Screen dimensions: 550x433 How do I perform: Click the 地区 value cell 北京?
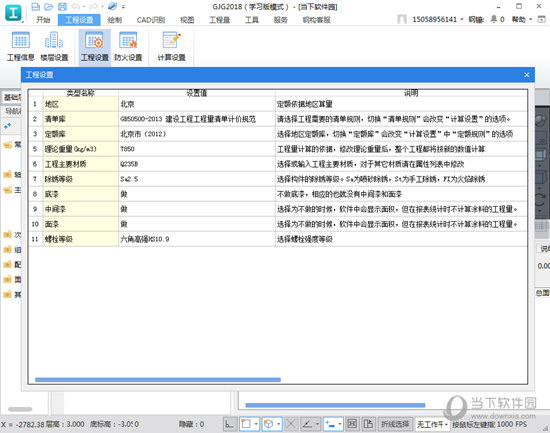coord(197,104)
